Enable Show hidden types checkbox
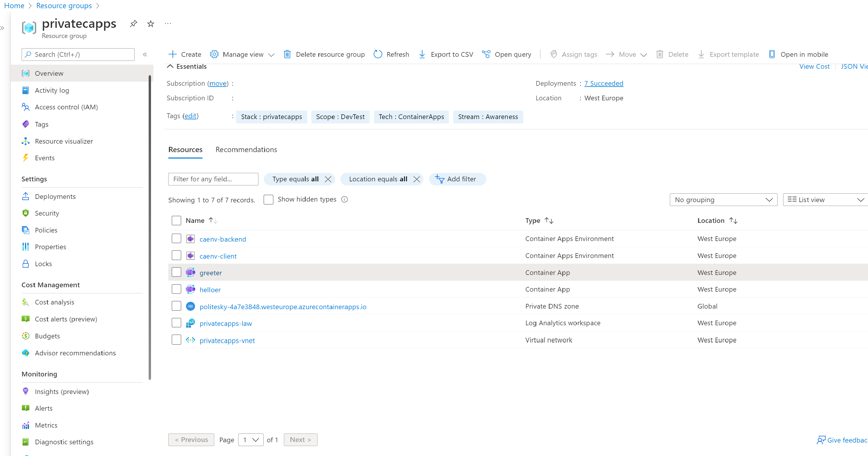This screenshot has height=456, width=868. [x=268, y=199]
